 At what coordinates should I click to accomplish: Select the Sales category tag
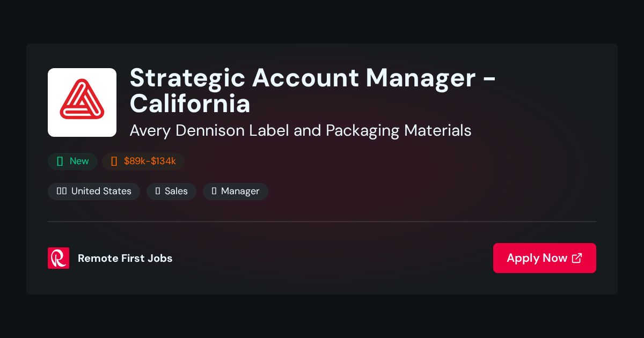tap(171, 192)
